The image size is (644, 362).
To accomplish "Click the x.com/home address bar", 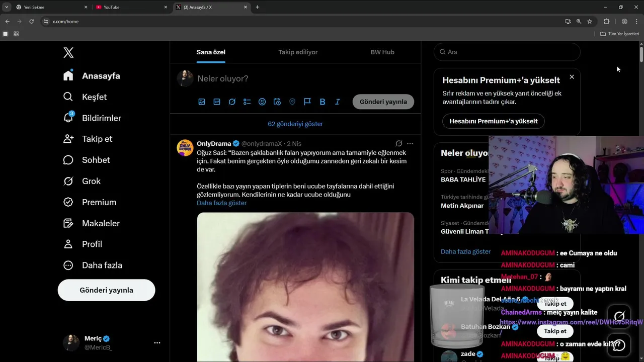I will 302,22.
